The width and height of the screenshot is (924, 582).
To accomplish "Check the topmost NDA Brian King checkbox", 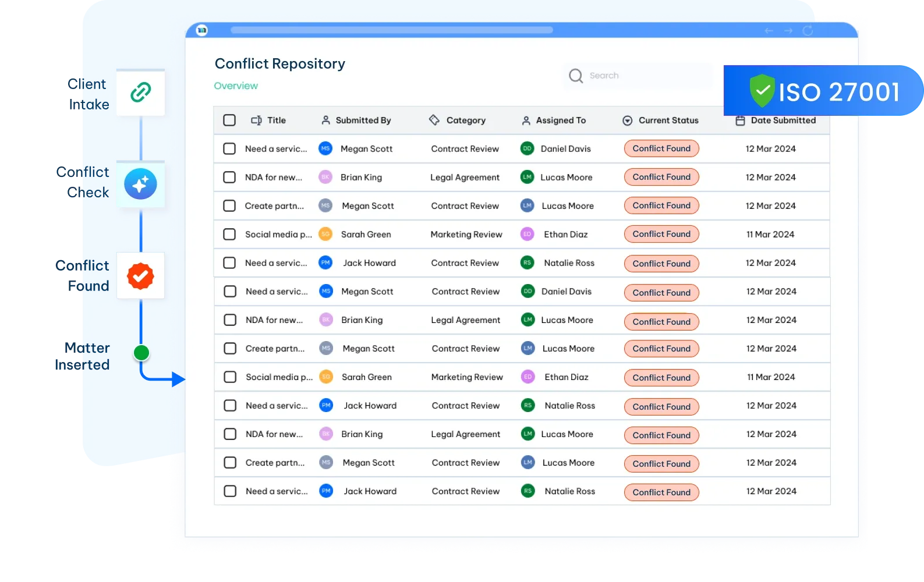I will point(229,177).
